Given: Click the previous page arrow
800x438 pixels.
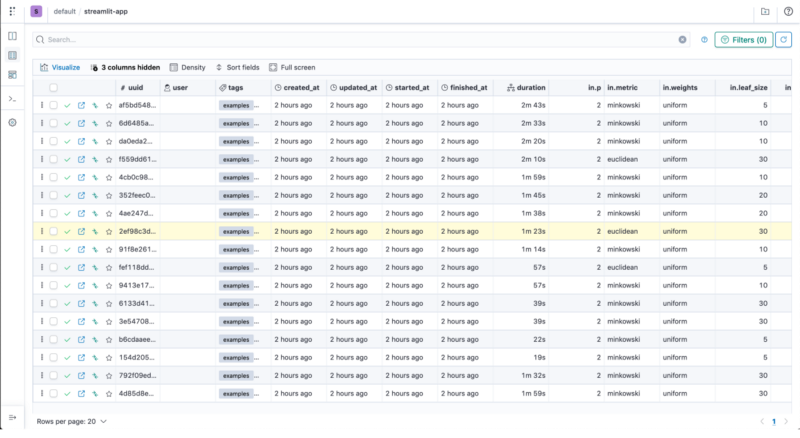Looking at the screenshot, I should pyautogui.click(x=762, y=422).
